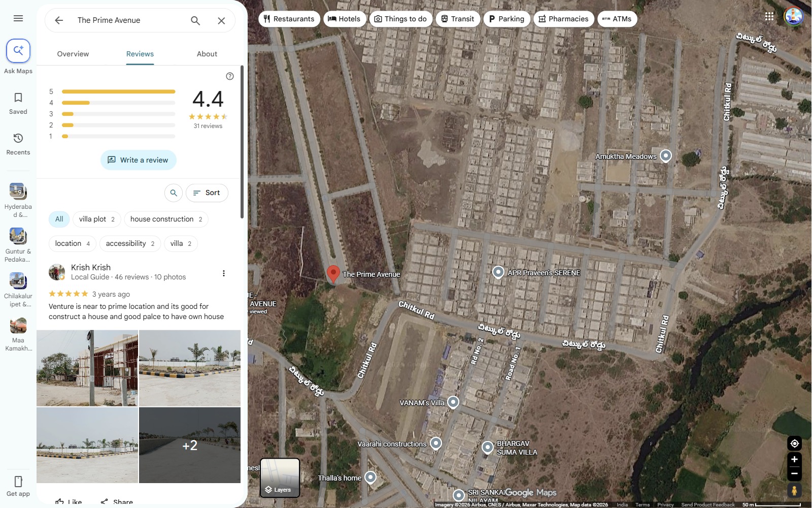This screenshot has width=812, height=508.
Task: Toggle the Layers map view
Action: [x=280, y=478]
